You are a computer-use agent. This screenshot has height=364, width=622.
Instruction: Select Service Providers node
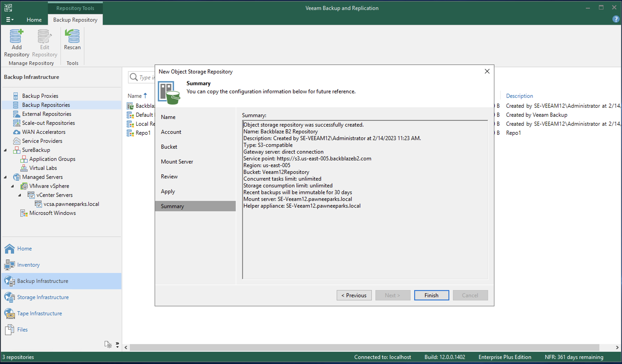pyautogui.click(x=42, y=141)
